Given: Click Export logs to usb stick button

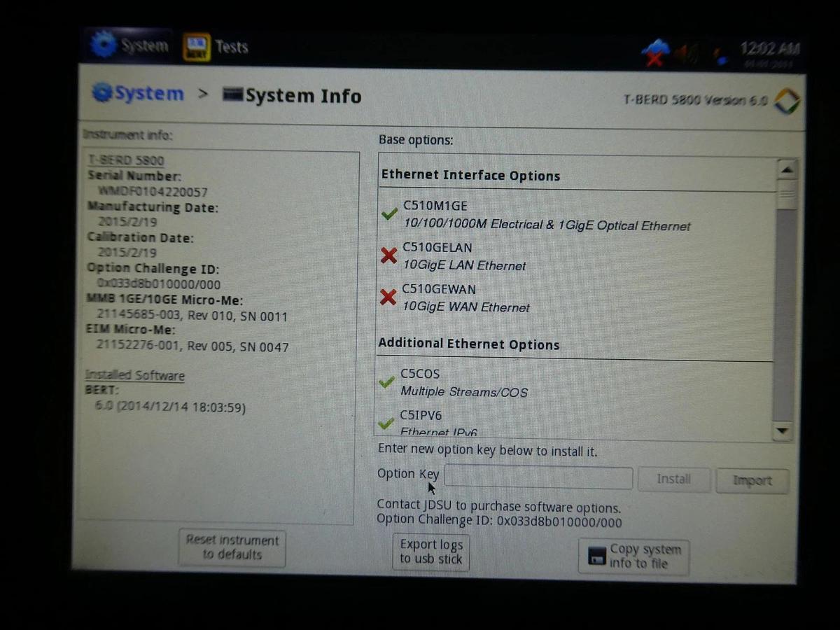Looking at the screenshot, I should pyautogui.click(x=431, y=552).
